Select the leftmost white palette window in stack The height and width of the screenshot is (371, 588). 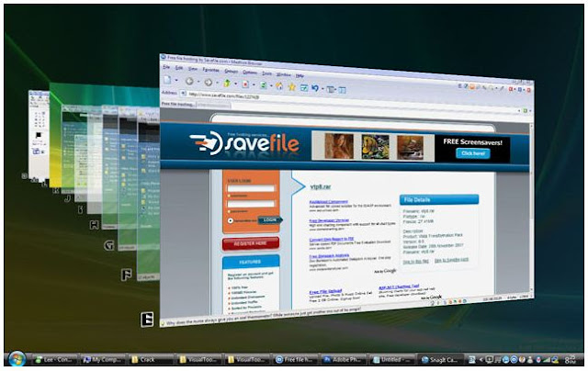click(39, 136)
